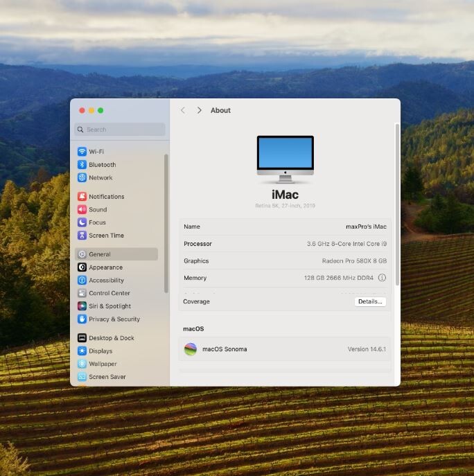Click the Processor value 3.6 GHz 8-Core

(346, 244)
